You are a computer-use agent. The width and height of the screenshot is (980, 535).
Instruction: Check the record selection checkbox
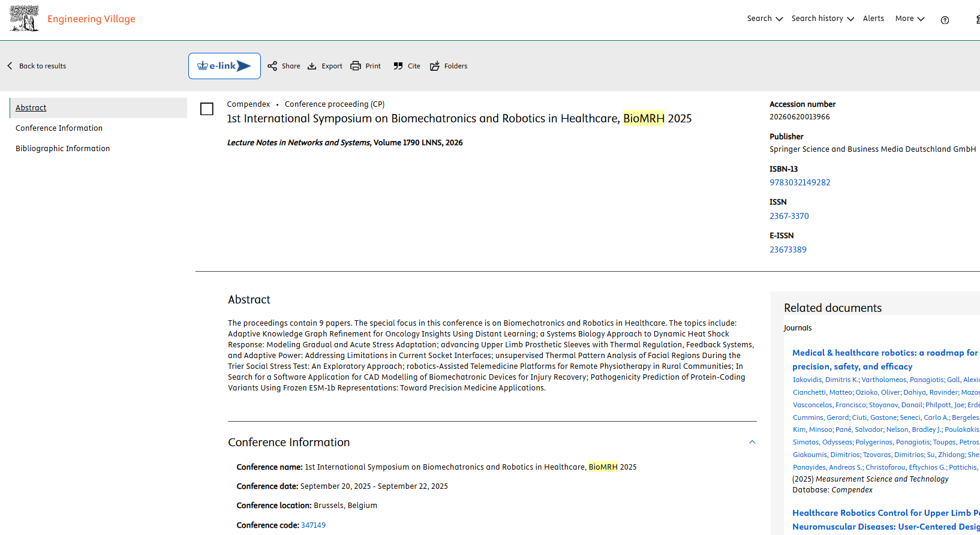click(207, 109)
